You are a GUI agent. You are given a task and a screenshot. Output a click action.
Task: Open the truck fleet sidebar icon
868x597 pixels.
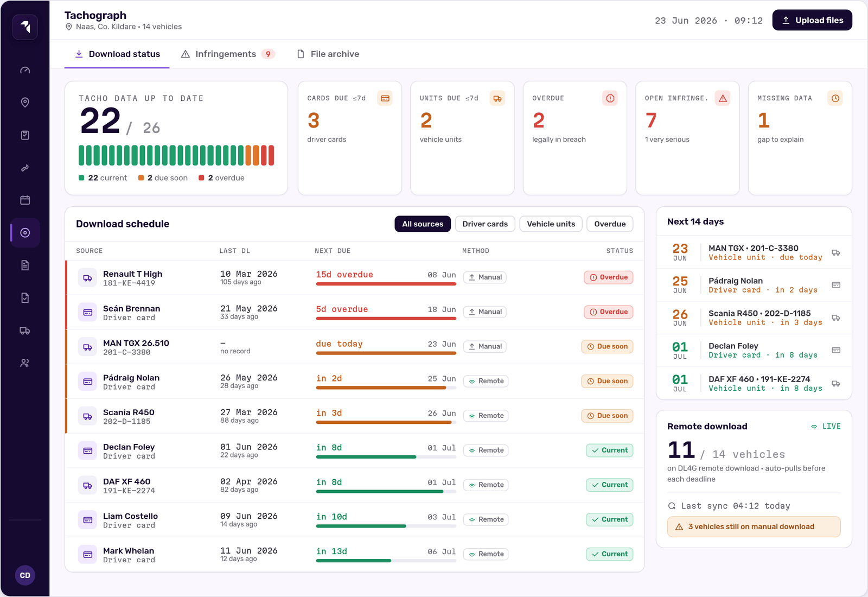(x=25, y=331)
